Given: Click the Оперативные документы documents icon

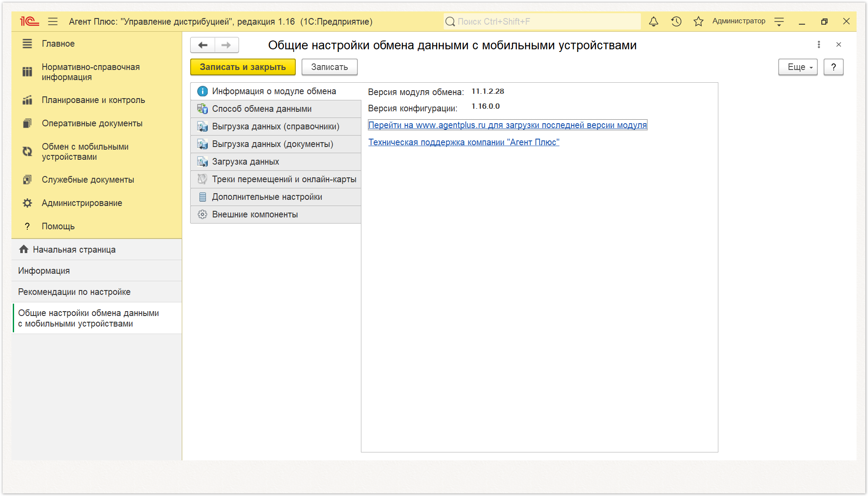Looking at the screenshot, I should [x=27, y=123].
